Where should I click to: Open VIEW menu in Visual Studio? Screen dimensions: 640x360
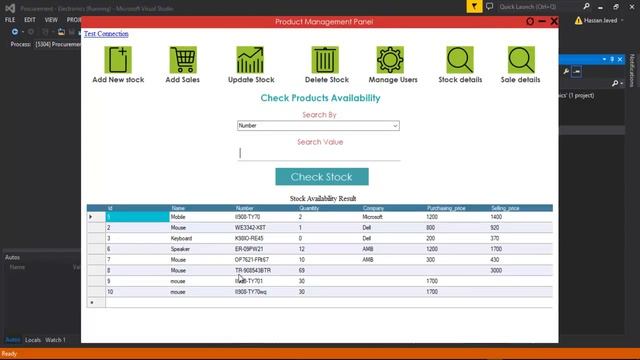pos(51,20)
